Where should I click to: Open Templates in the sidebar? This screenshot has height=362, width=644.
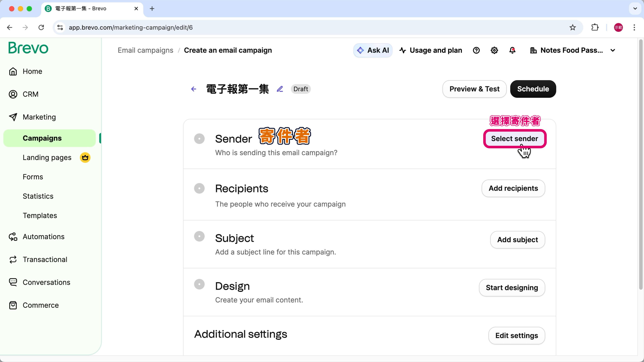[40, 215]
